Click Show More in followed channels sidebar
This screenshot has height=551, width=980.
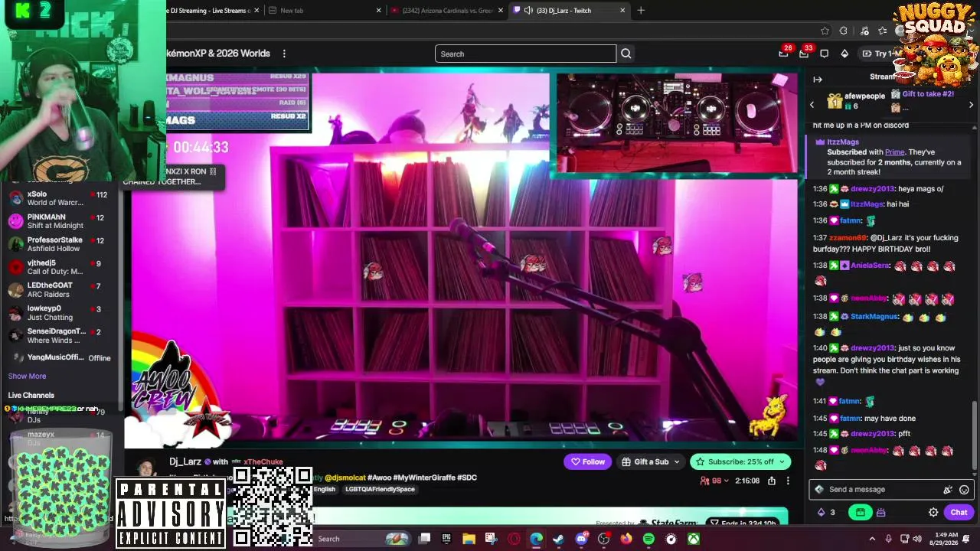coord(27,377)
